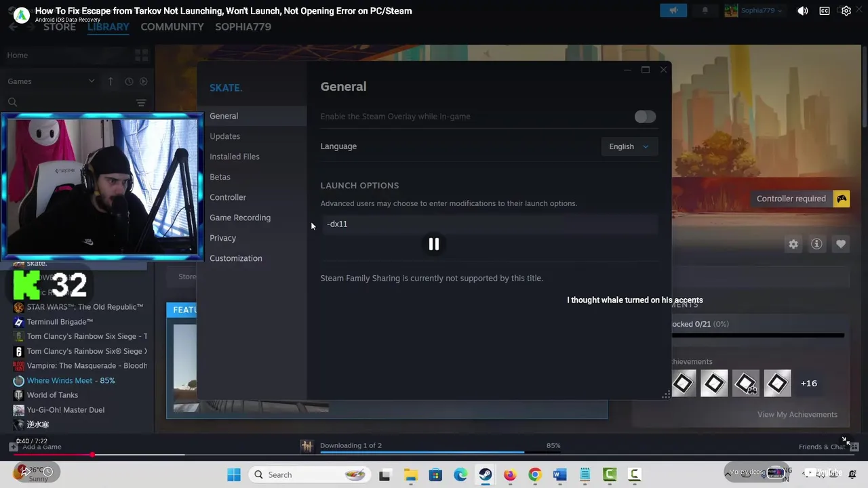Screen dimensions: 868x488
Task: Open Microsoft Word from the taskbar
Action: pyautogui.click(x=559, y=474)
